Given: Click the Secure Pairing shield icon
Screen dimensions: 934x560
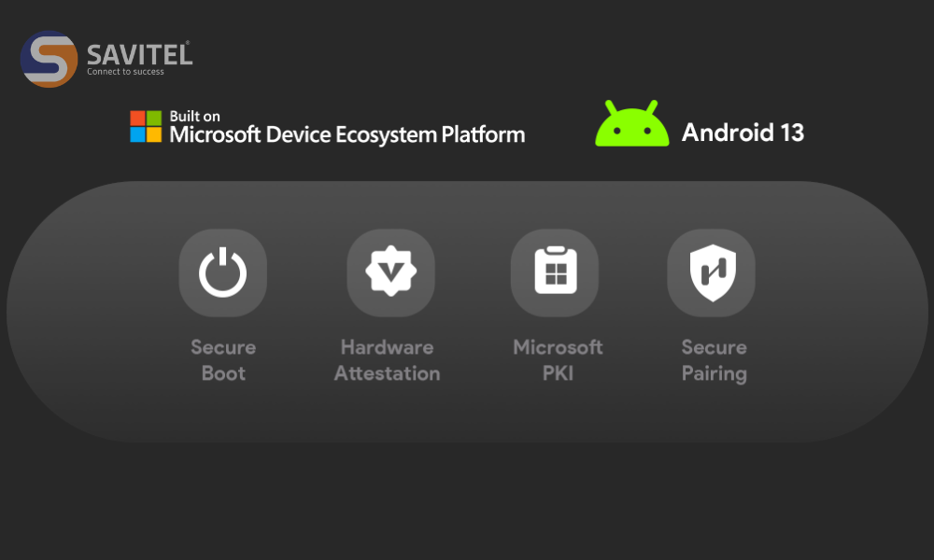Looking at the screenshot, I should 711,273.
